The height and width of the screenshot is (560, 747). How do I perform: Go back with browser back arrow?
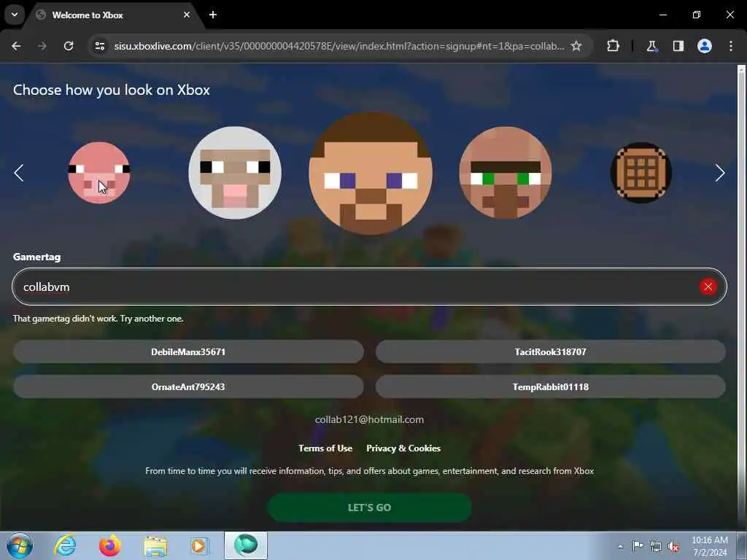click(x=16, y=46)
